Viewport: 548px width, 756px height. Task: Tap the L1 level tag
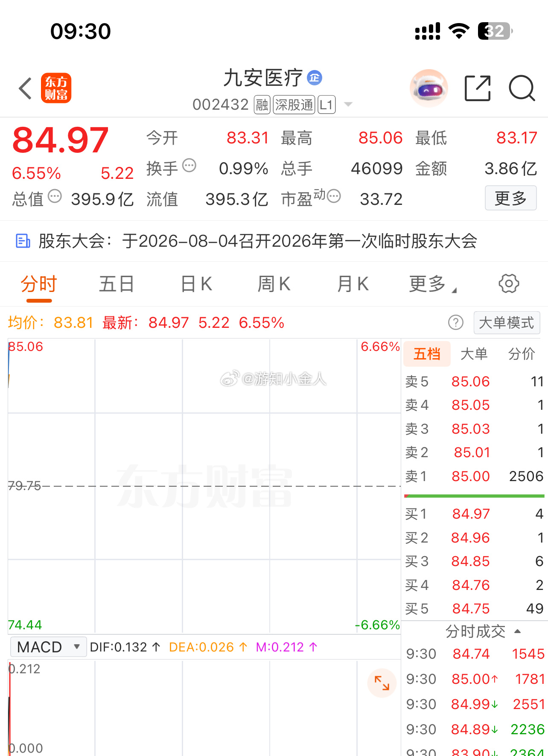326,105
